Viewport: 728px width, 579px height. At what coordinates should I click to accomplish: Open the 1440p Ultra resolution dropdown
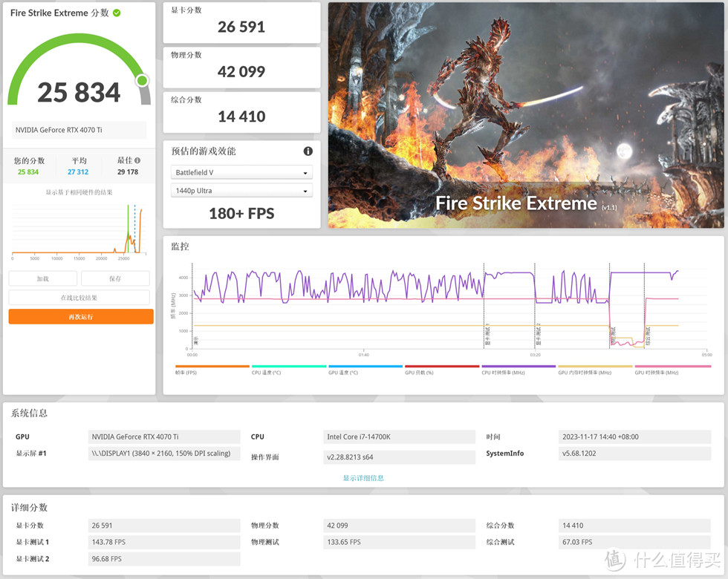[241, 191]
